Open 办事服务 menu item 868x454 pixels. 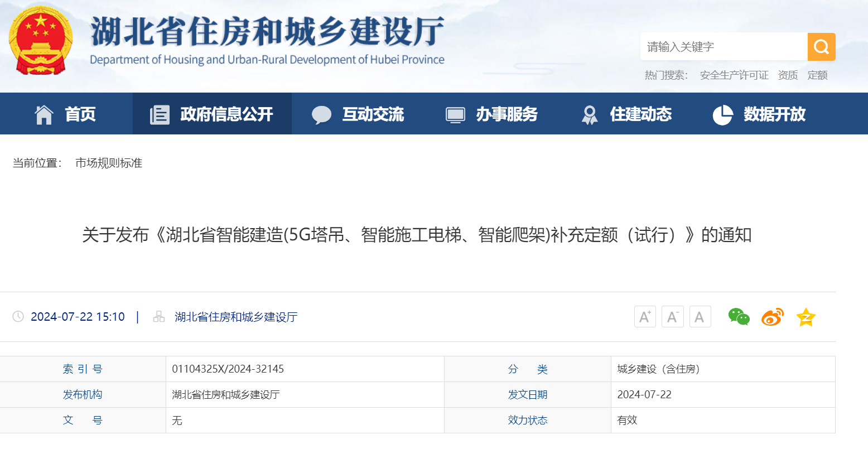[492, 114]
